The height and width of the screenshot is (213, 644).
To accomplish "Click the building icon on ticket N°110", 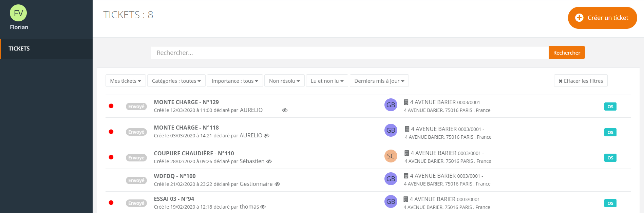I will point(406,153).
